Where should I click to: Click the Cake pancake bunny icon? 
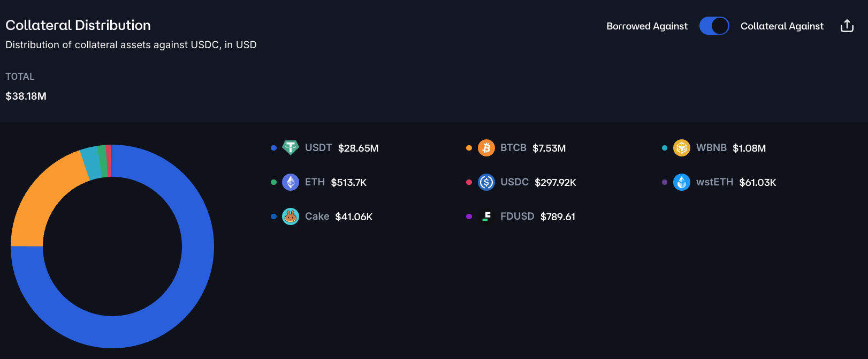(290, 216)
